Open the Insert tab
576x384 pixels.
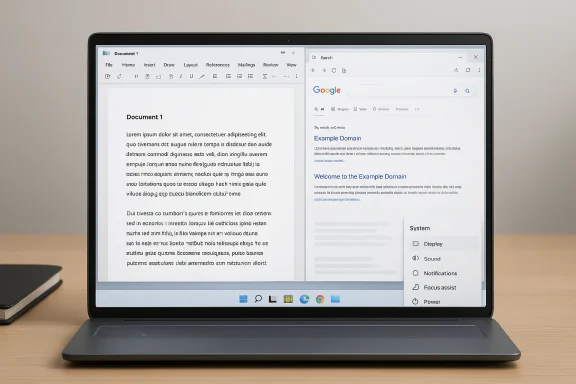click(x=149, y=65)
